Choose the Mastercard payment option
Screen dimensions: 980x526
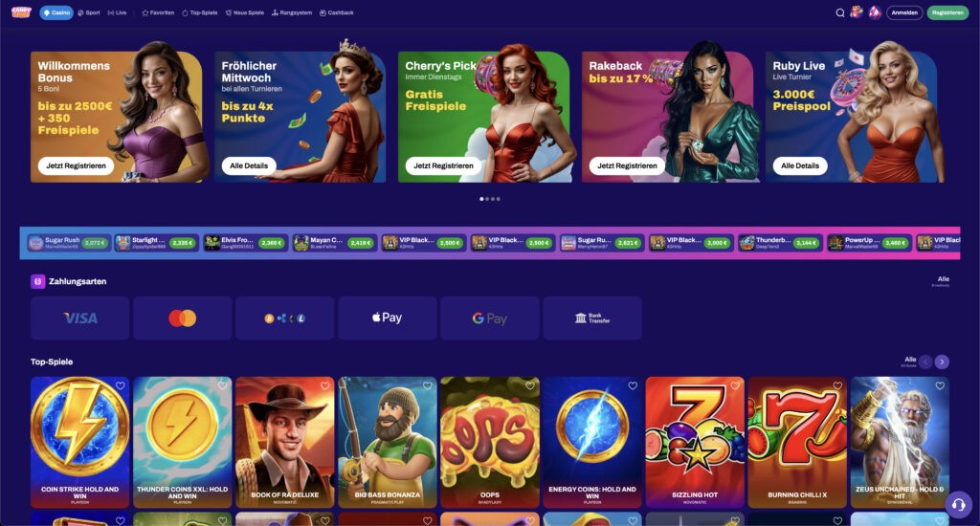pos(183,318)
